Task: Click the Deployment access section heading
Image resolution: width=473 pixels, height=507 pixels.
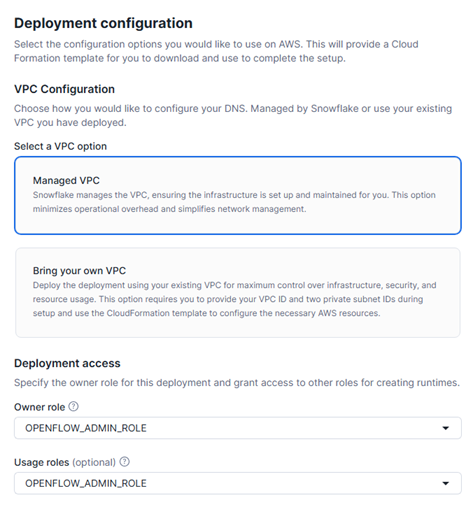Action: (67, 363)
